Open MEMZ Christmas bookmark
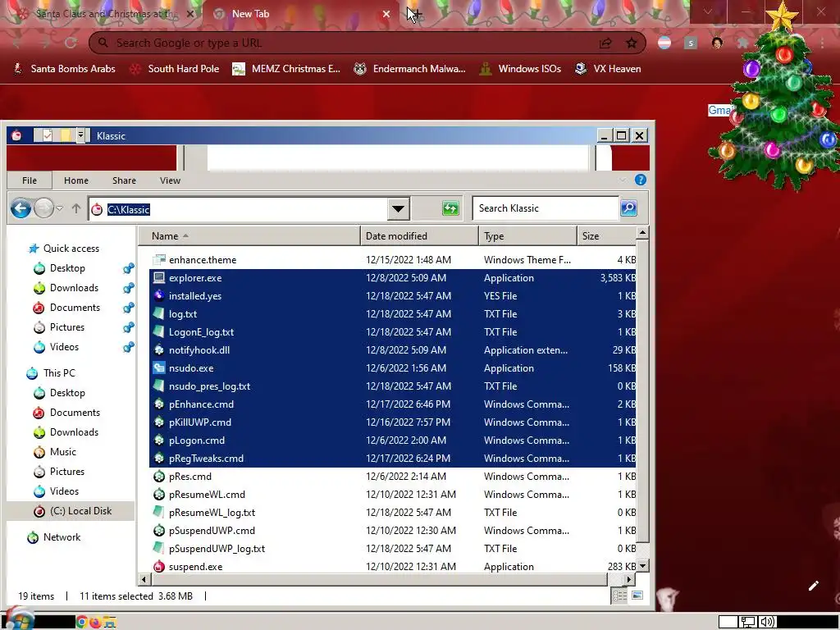Image resolution: width=840 pixels, height=630 pixels. point(286,69)
